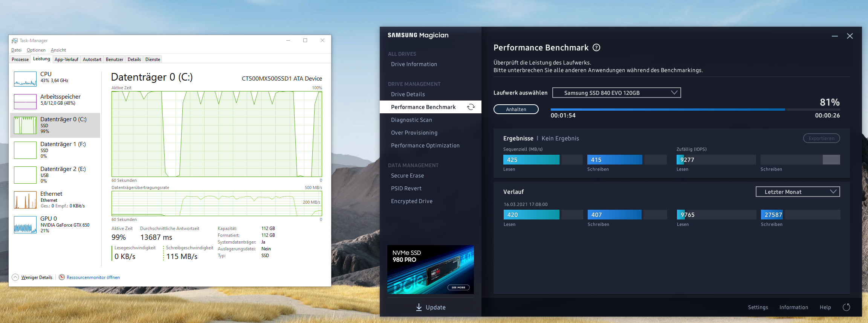Switch to the Leistung tab

41,59
